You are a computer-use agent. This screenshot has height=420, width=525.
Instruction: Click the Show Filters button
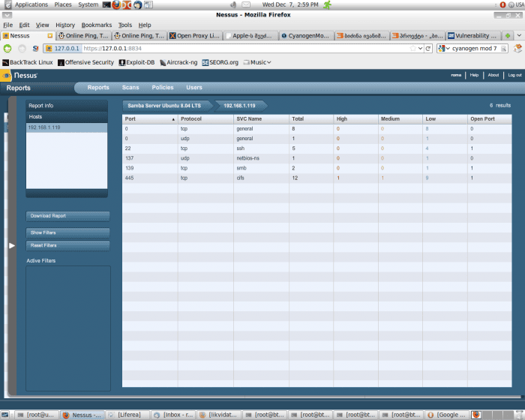click(x=67, y=232)
